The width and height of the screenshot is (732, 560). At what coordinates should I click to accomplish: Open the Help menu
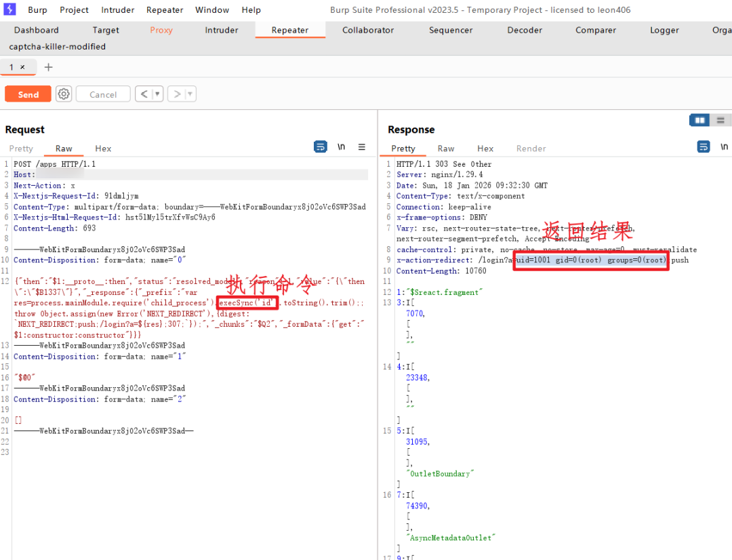coord(251,9)
